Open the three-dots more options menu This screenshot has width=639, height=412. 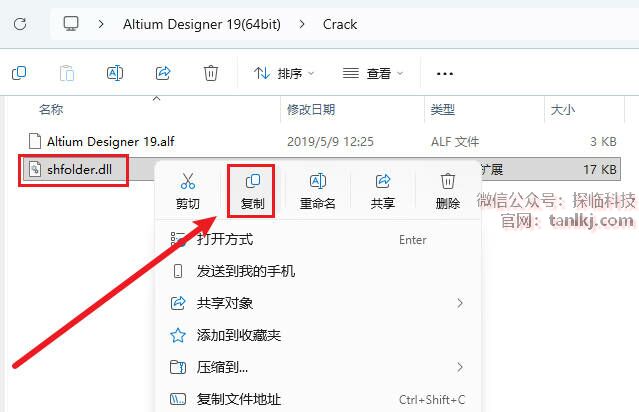tap(445, 74)
